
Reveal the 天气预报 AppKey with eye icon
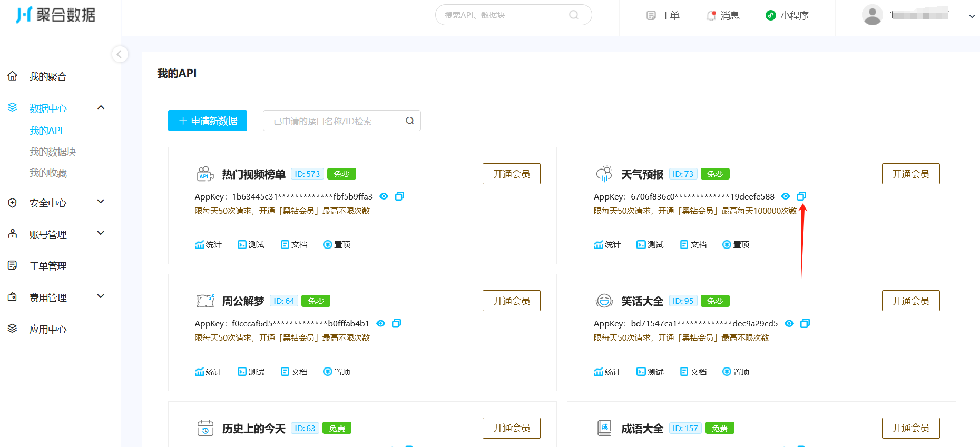coord(786,196)
